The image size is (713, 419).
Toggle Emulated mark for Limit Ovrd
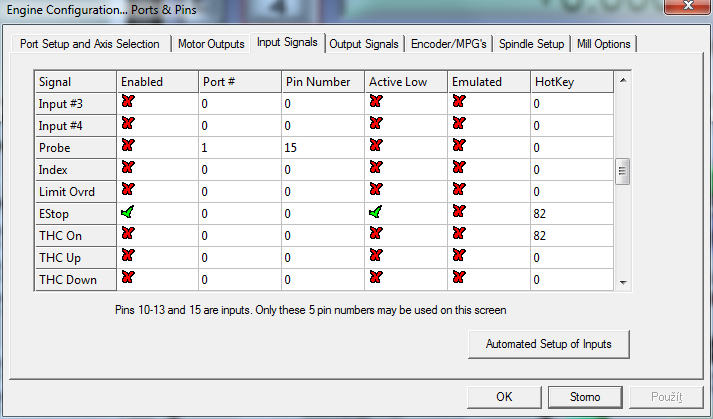point(459,190)
